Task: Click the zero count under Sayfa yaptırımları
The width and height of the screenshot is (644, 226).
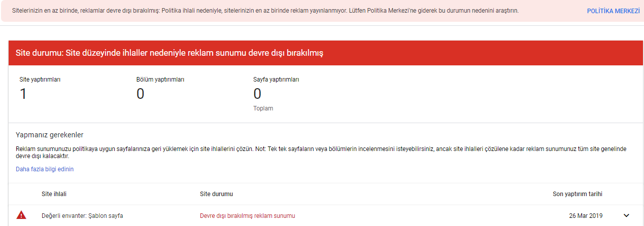Action: tap(257, 94)
